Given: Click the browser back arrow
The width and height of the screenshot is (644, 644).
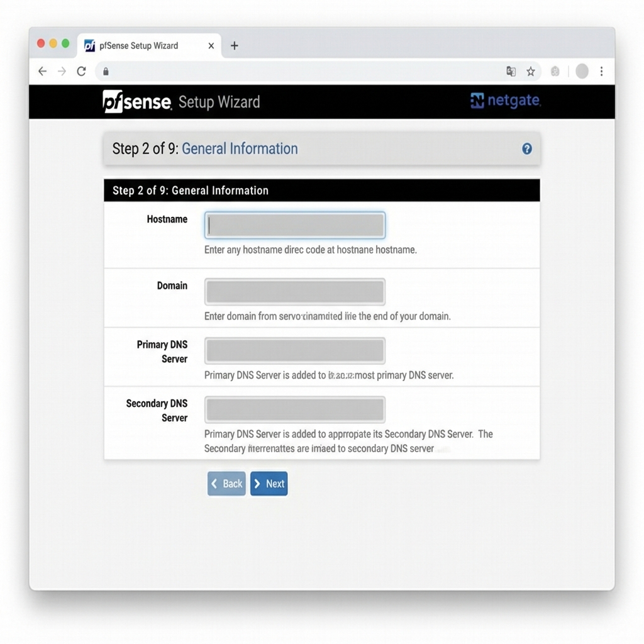Looking at the screenshot, I should tap(42, 71).
